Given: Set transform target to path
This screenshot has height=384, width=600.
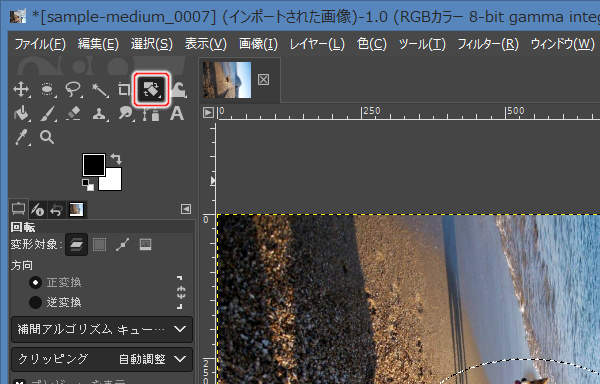Looking at the screenshot, I should point(122,244).
